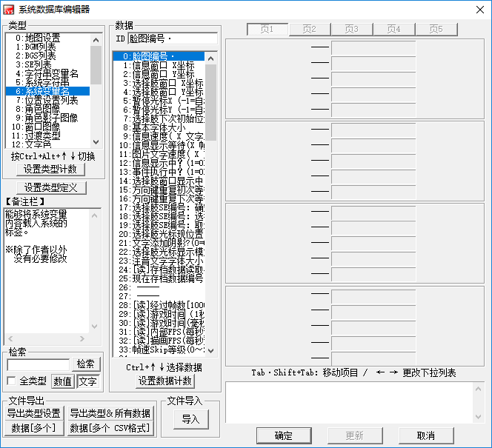
Task: Select data row 1:信息窗口 X坐标
Action: 159,65
